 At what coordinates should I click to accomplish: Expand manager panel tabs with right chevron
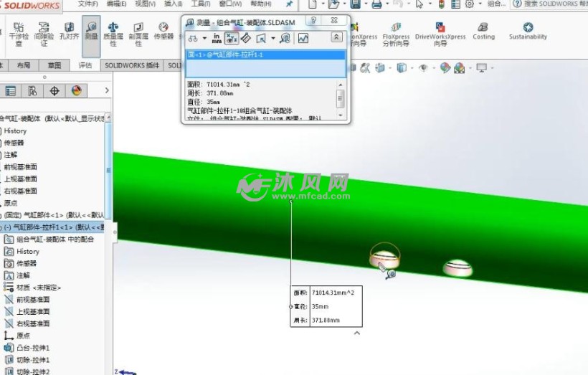107,90
